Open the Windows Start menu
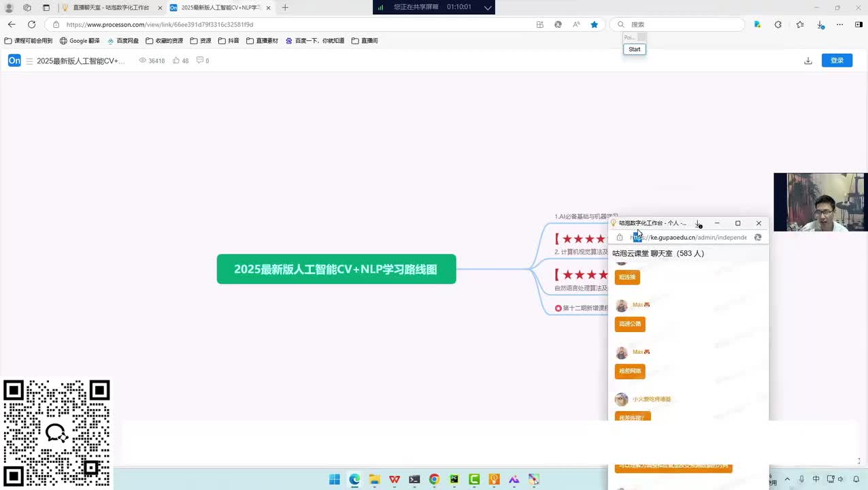Viewport: 868px width, 490px height. [335, 479]
